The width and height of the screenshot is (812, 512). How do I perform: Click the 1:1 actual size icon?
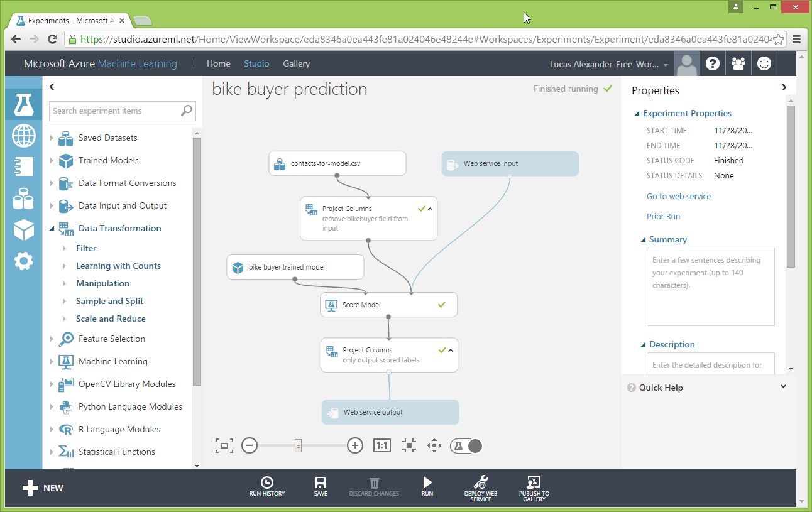pos(381,446)
